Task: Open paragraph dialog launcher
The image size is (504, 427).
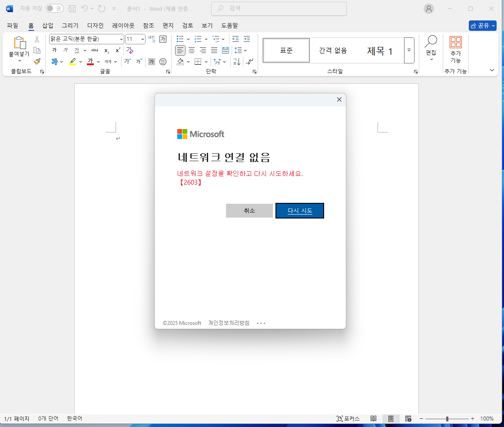Action: (255, 72)
